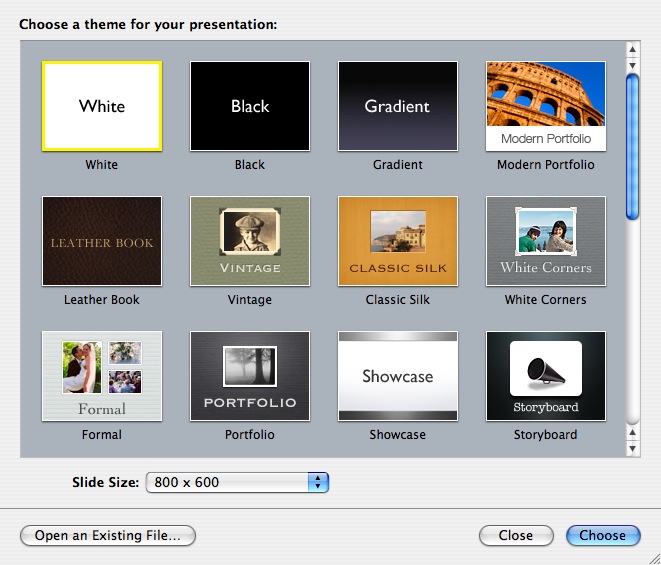Select the Formal wedding theme
This screenshot has width=661, height=565.
tap(102, 376)
